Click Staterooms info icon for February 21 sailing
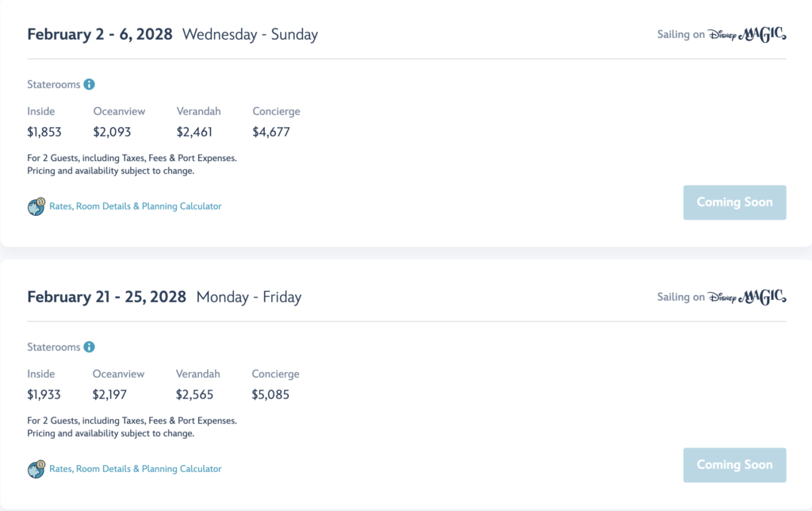This screenshot has width=812, height=511. (89, 347)
